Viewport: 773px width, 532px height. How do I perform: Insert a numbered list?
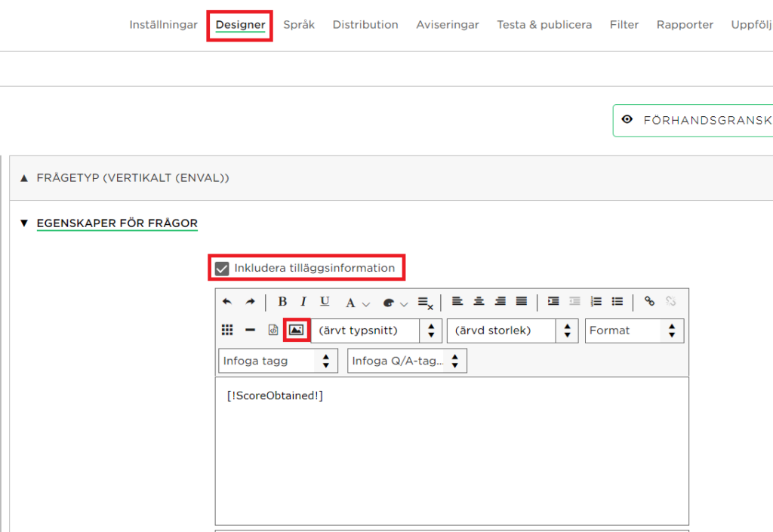(x=596, y=302)
